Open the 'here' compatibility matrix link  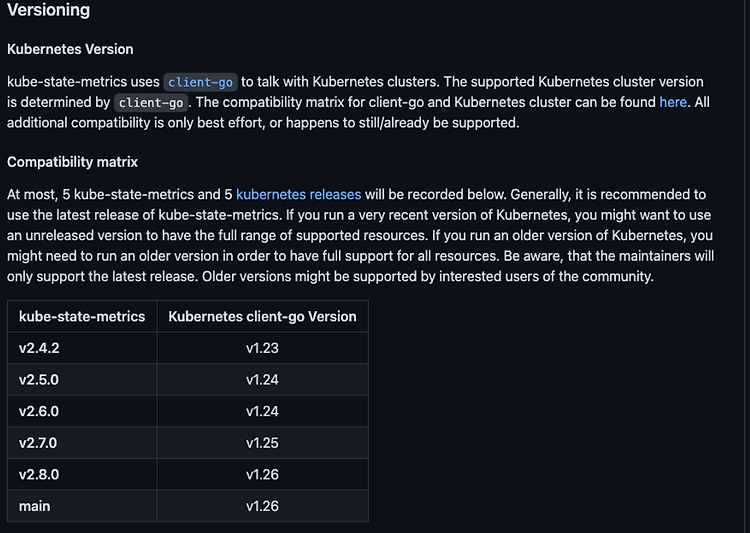(673, 102)
